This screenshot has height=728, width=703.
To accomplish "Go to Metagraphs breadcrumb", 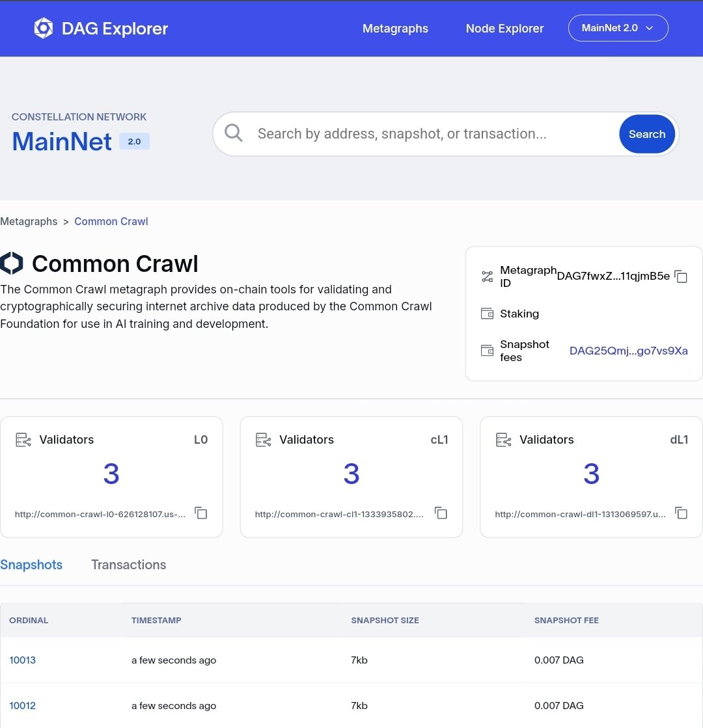I will (x=29, y=221).
